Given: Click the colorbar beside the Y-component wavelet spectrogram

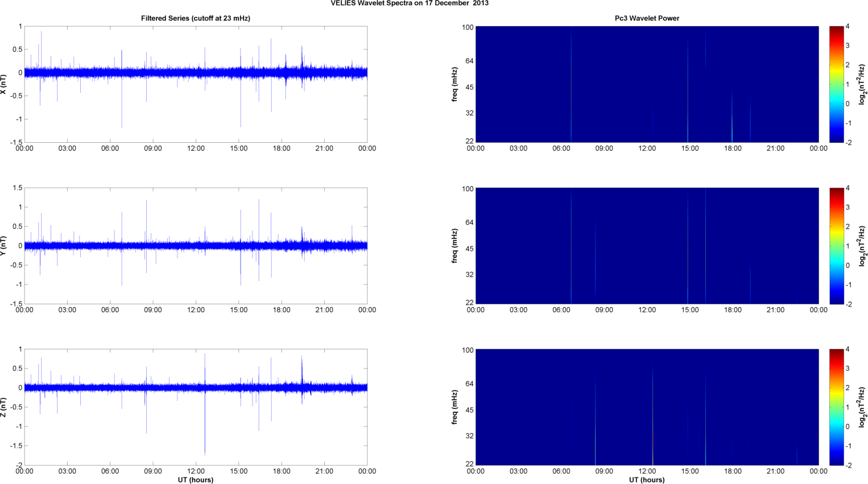Looking at the screenshot, I should pyautogui.click(x=836, y=246).
